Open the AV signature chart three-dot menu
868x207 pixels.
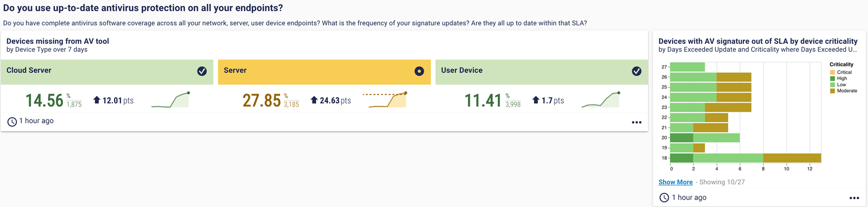coord(854,198)
